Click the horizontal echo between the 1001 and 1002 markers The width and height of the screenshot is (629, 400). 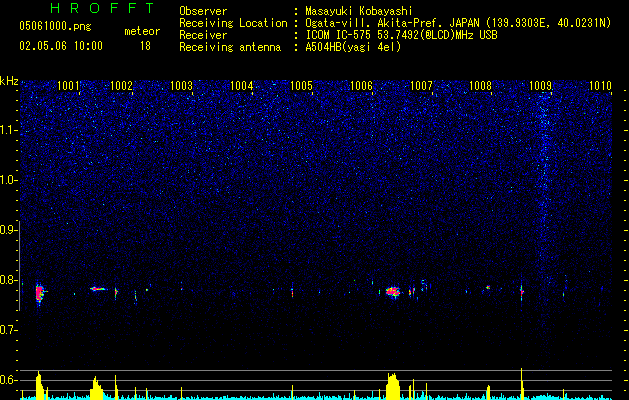tap(98, 288)
